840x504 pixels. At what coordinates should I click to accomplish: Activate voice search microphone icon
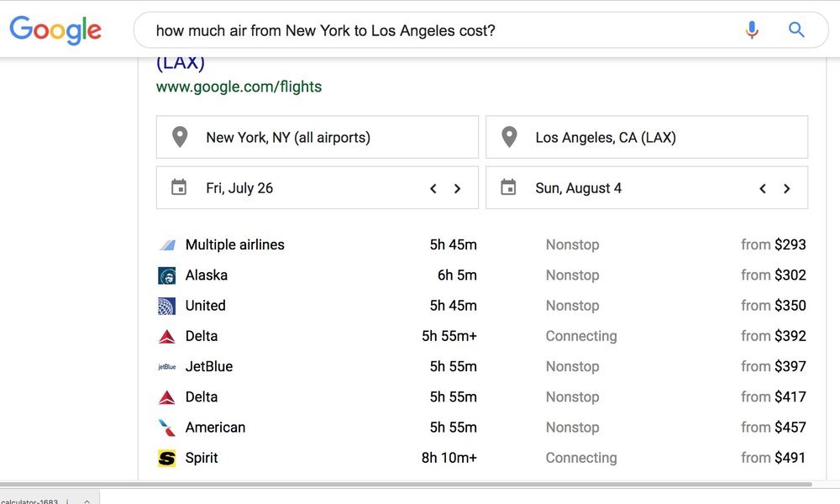click(x=752, y=30)
